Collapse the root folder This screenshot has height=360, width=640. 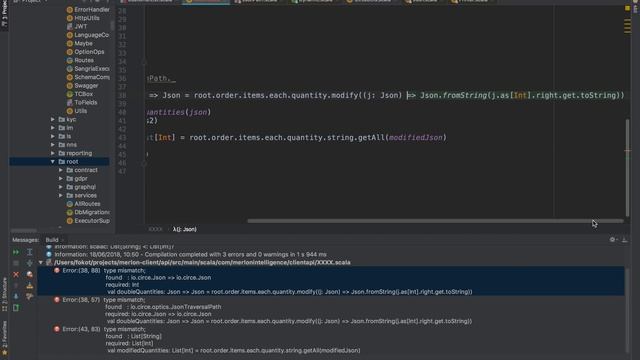(x=53, y=162)
